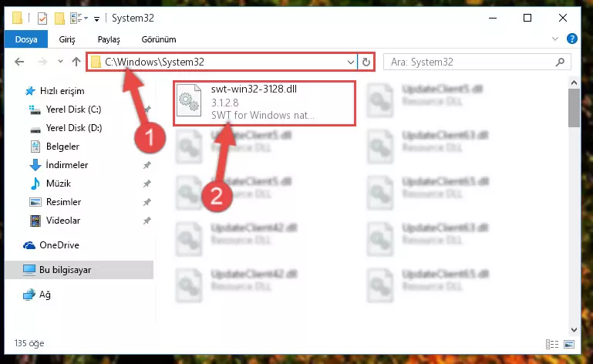Open recent locations dropdown arrow

(x=60, y=61)
